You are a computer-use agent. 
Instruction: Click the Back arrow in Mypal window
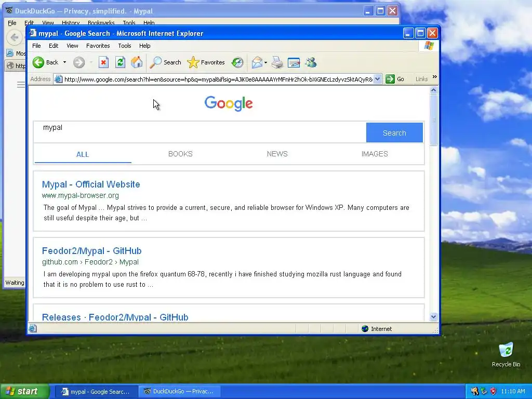pos(14,37)
